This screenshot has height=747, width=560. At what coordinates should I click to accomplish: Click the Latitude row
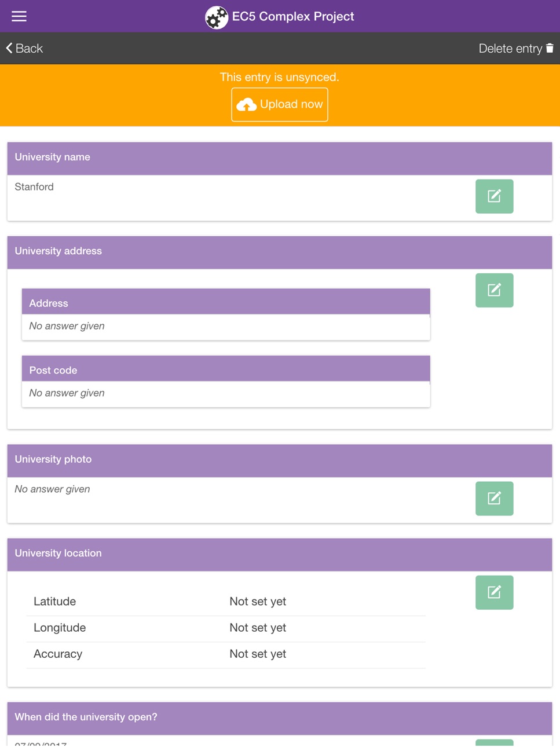tap(226, 602)
